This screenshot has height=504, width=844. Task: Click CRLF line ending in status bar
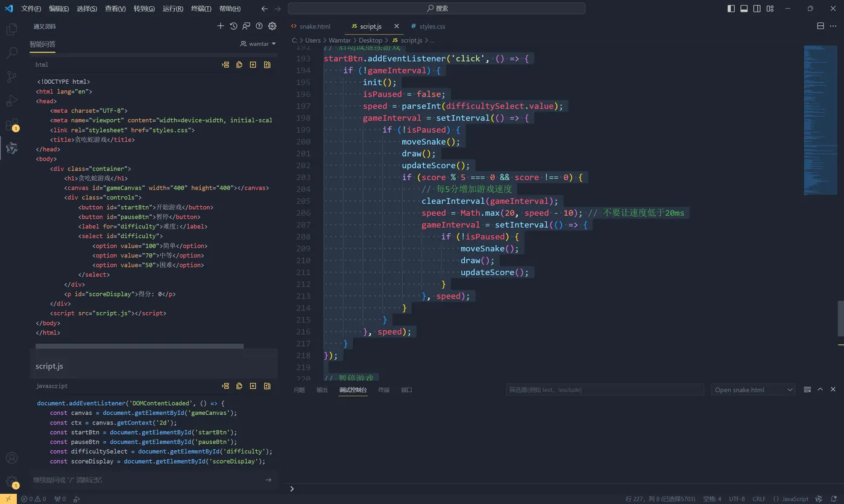(759, 499)
